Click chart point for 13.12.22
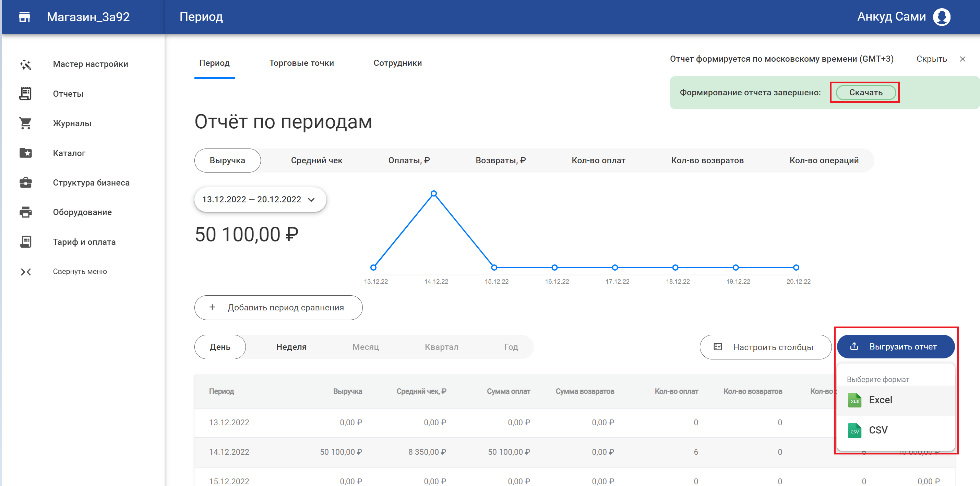This screenshot has width=980, height=486. tap(374, 268)
